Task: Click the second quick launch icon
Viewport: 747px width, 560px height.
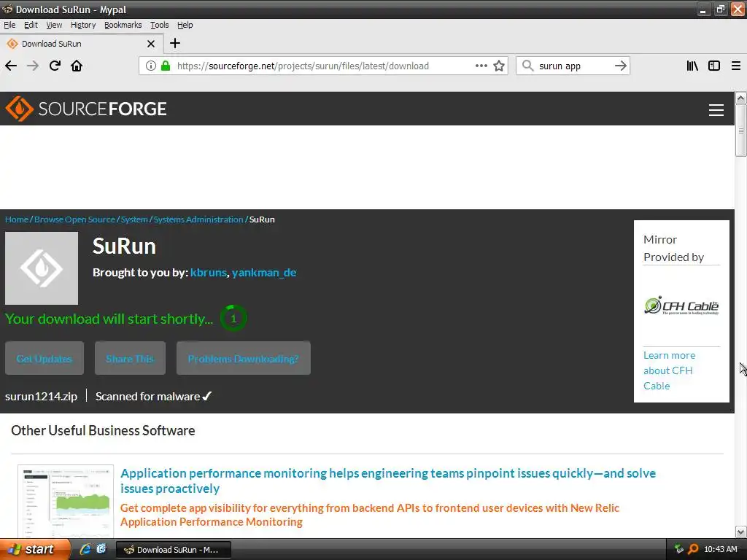Action: click(101, 549)
